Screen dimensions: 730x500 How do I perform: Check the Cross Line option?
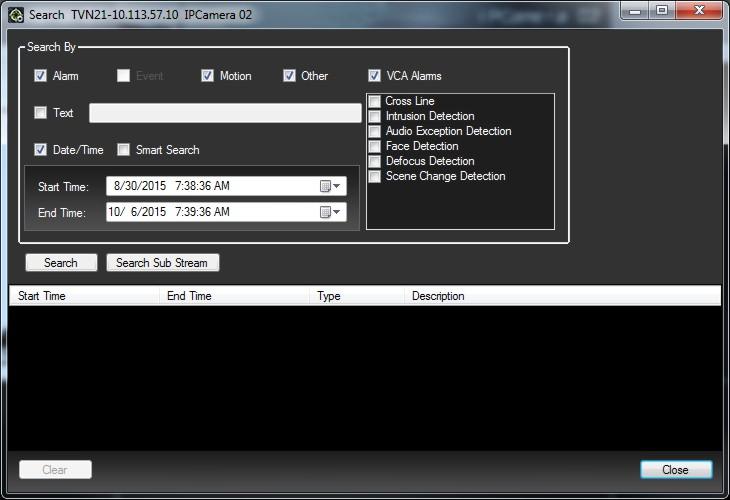point(375,101)
